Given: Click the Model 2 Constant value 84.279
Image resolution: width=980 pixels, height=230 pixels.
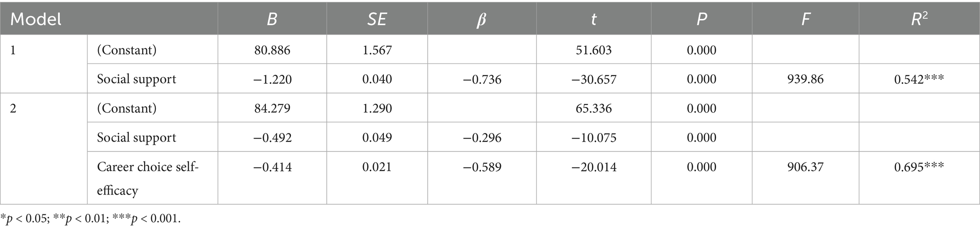Looking at the screenshot, I should (x=272, y=108).
